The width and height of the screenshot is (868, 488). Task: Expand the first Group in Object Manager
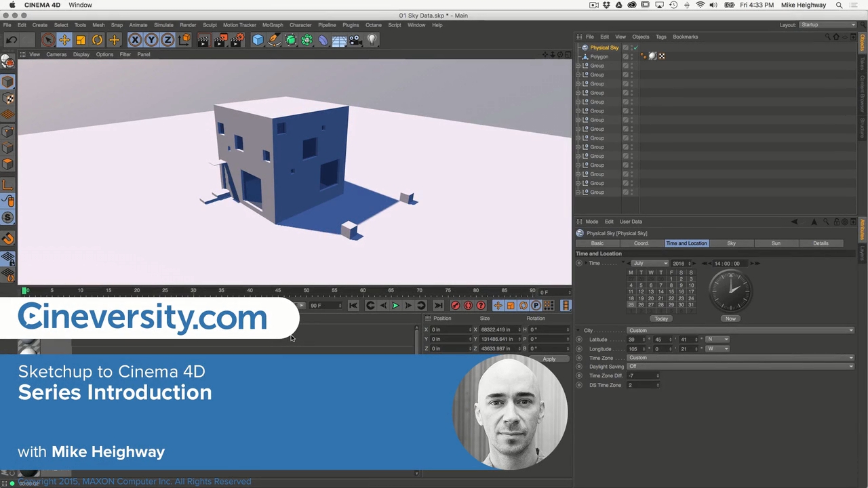(578, 66)
